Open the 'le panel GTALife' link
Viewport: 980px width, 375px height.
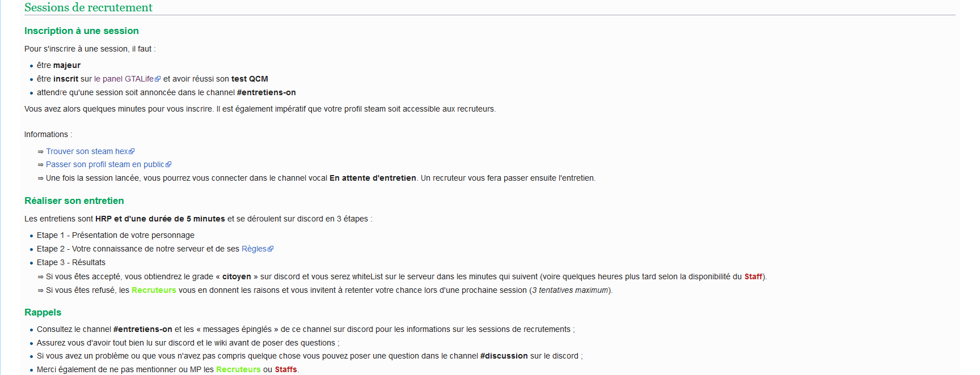tap(124, 79)
